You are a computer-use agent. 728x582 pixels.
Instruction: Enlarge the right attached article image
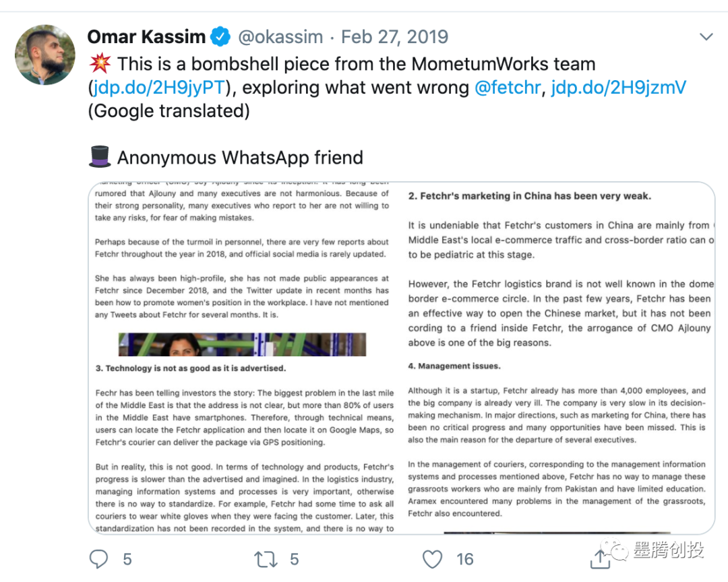click(560, 358)
